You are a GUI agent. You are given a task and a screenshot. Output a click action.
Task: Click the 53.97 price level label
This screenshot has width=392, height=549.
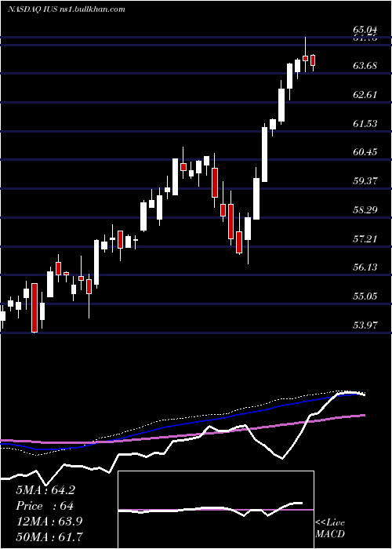coord(365,325)
